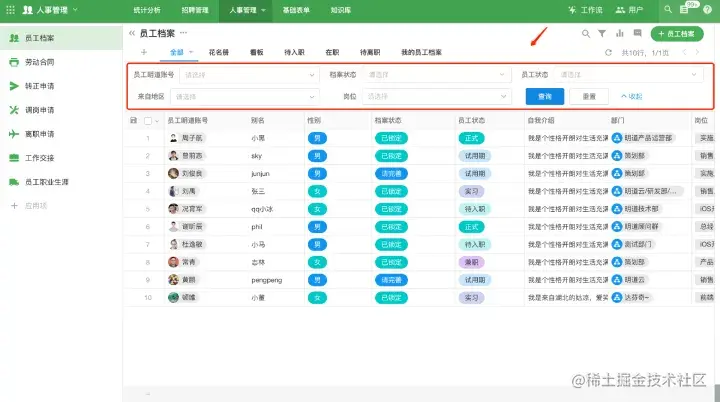Open the discussion comment icon
The height and width of the screenshot is (402, 720).
pyautogui.click(x=637, y=33)
